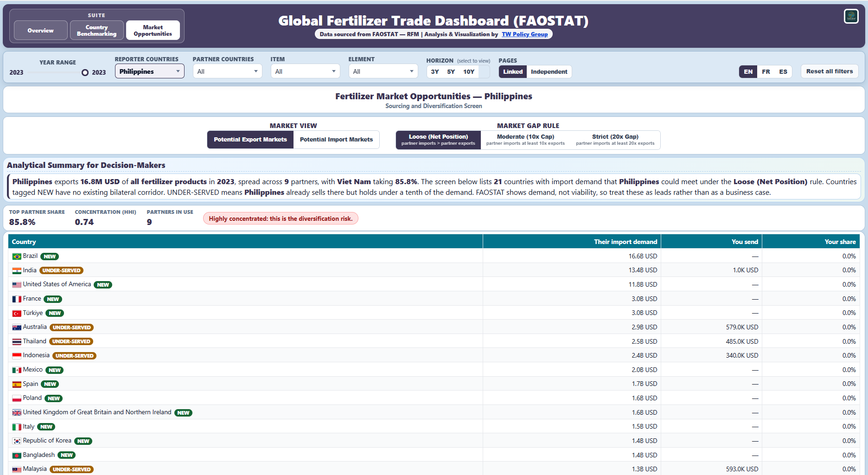Click the Partners In Use value 9
The height and width of the screenshot is (475, 868).
pyautogui.click(x=149, y=222)
